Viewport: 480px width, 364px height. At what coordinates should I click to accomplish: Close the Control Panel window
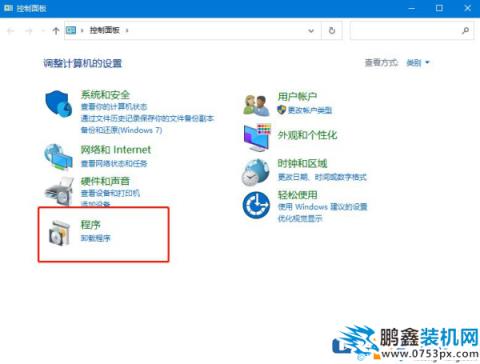click(x=467, y=8)
